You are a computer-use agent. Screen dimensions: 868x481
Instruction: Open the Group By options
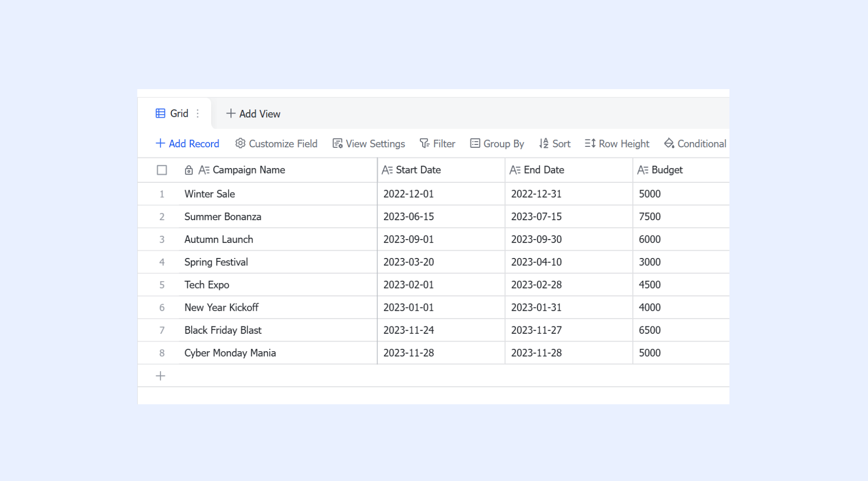coord(497,144)
